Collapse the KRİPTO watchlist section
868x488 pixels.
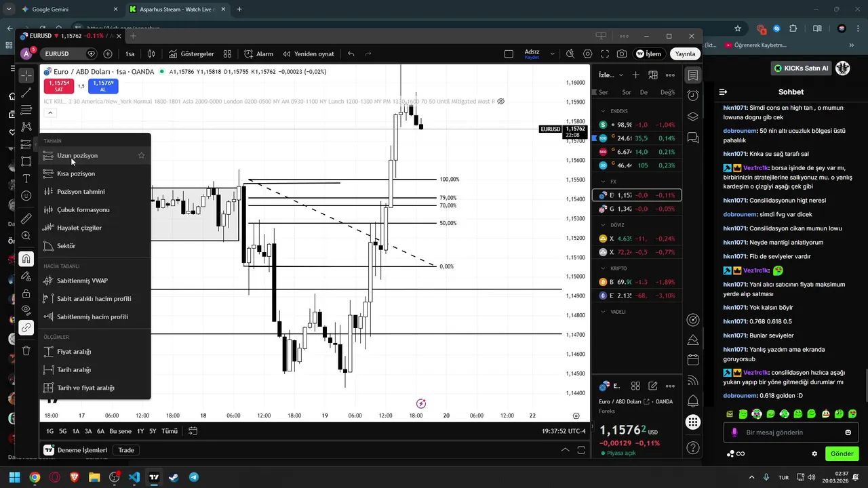603,268
